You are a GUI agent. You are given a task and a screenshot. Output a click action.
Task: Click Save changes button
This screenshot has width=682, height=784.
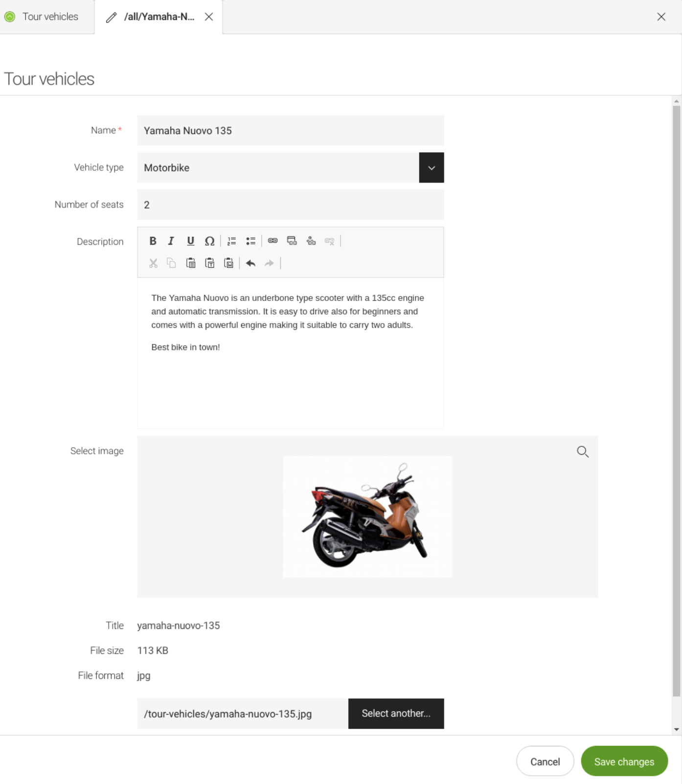[624, 761]
